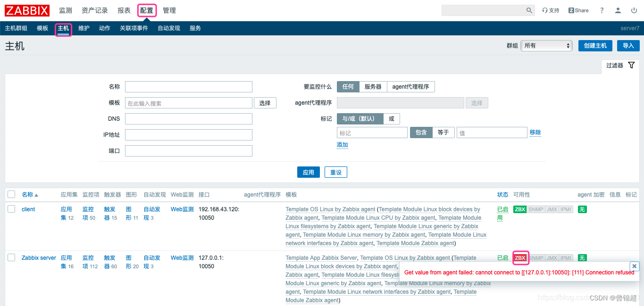Check the client host checkbox

point(11,209)
